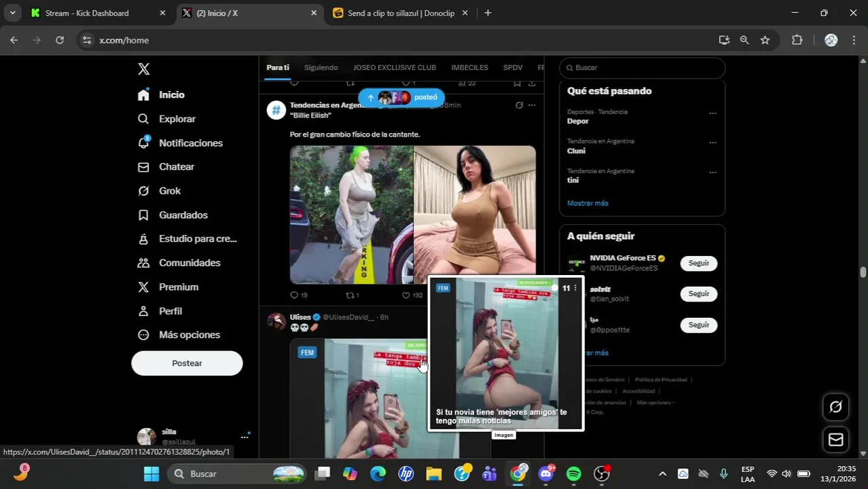
Task: Open Ulises profile avatar
Action: click(276, 321)
